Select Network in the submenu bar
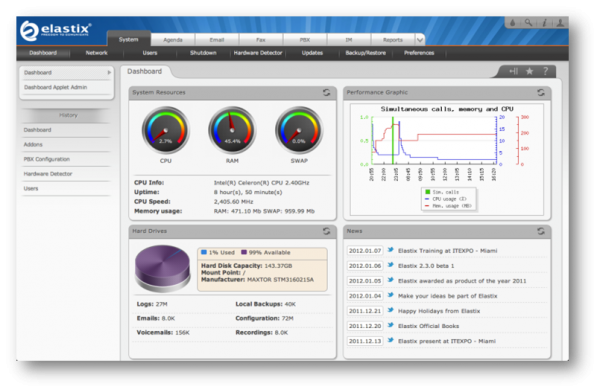The width and height of the screenshot is (600, 392). 96,53
